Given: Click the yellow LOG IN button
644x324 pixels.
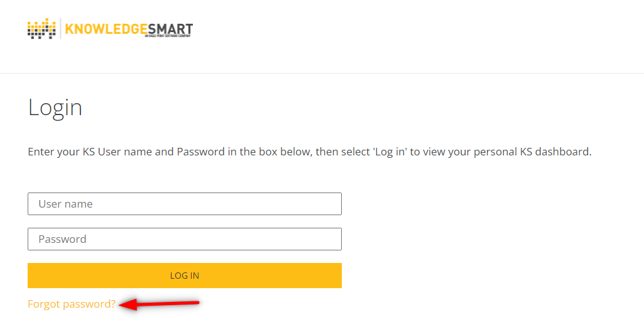Looking at the screenshot, I should tap(185, 276).
